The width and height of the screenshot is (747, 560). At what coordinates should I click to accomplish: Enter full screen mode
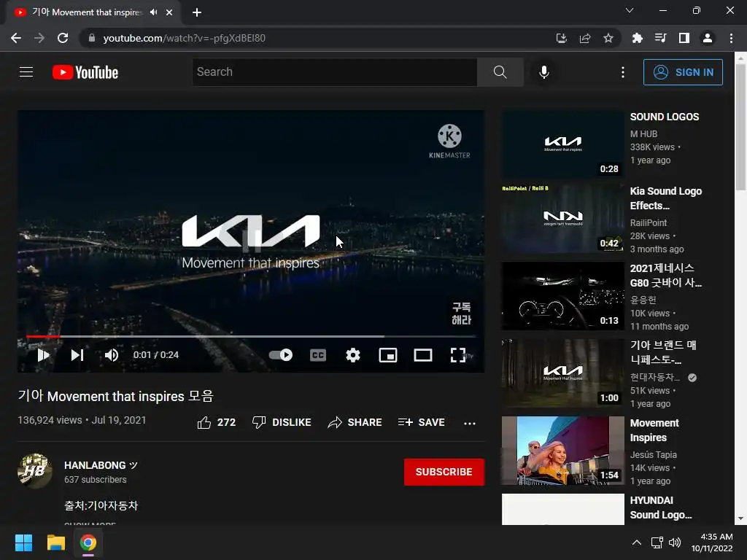[458, 355]
